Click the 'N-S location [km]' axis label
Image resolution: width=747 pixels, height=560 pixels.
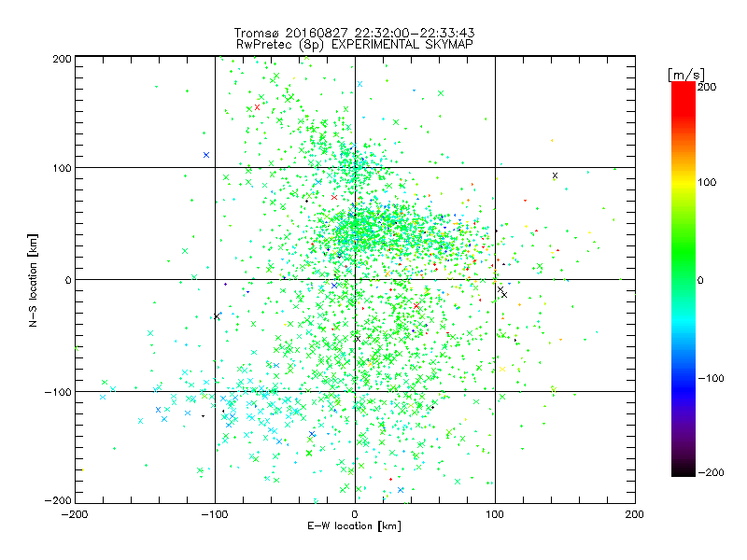pyautogui.click(x=33, y=280)
